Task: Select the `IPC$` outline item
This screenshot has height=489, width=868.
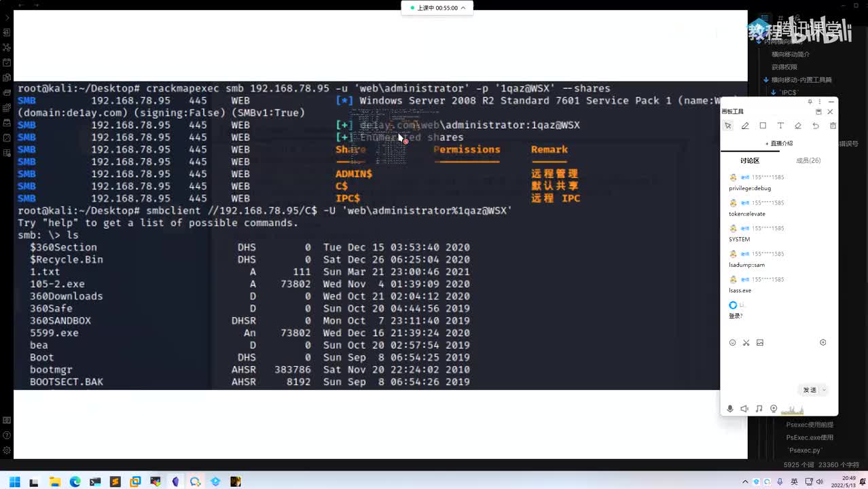Action: (789, 92)
